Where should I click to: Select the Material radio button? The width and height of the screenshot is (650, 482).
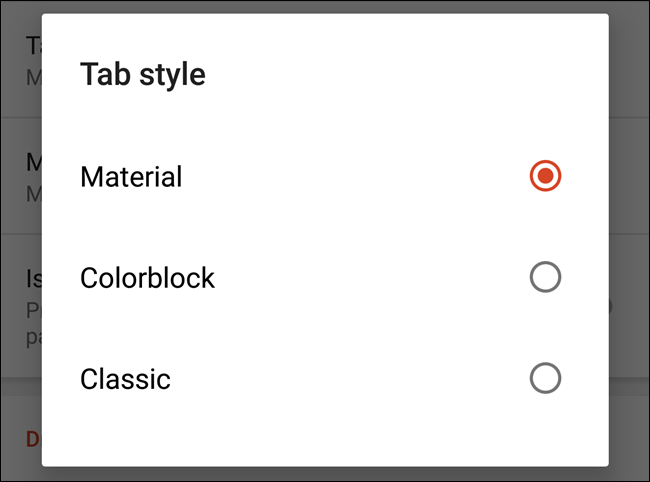[545, 177]
